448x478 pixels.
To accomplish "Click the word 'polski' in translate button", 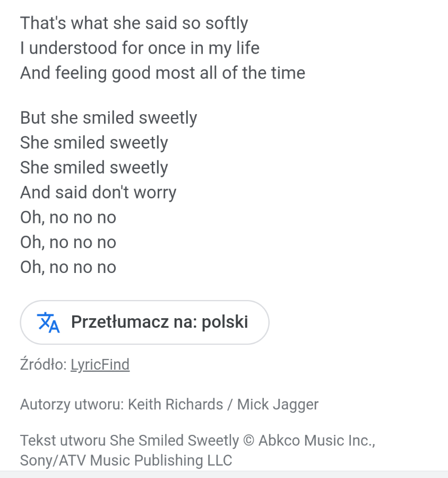I will point(225,322).
